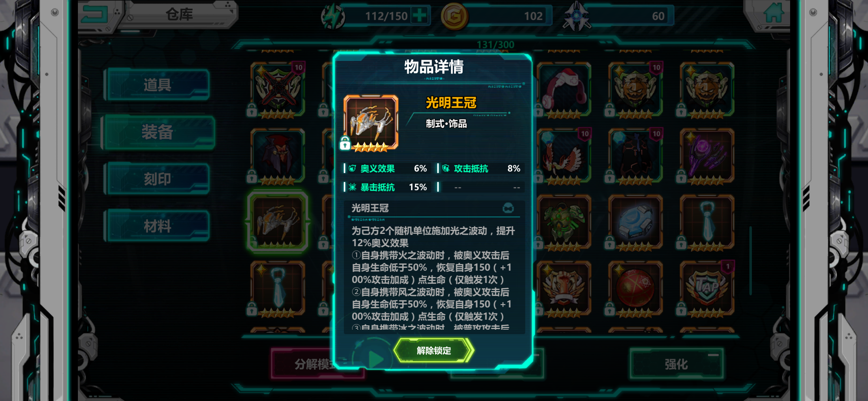Add energy with the green plus icon
868x401 pixels.
point(420,16)
